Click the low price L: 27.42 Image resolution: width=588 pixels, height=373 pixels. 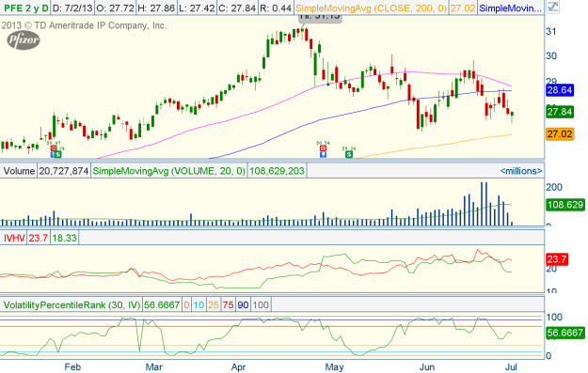196,8
